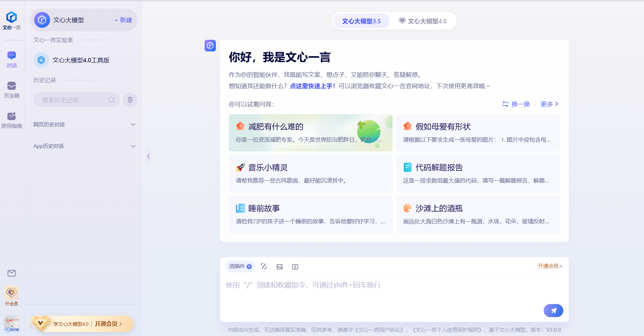The height and width of the screenshot is (336, 644).
Task: Click 开通会员 link in input toolbar
Action: click(548, 266)
